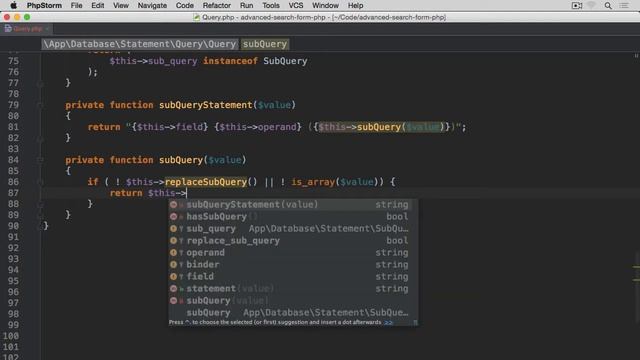Open the File menu
Viewport: 640px width, 360px height.
tap(76, 5)
